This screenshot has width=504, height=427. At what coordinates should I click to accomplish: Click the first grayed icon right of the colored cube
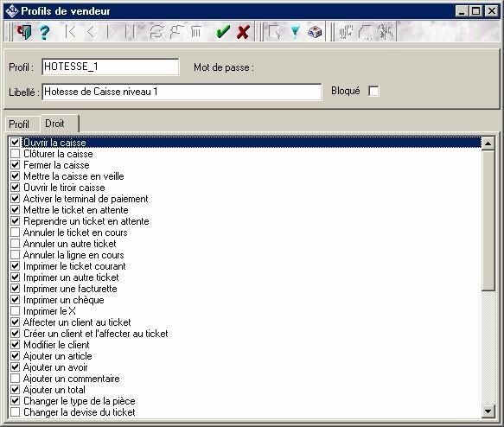click(x=345, y=32)
